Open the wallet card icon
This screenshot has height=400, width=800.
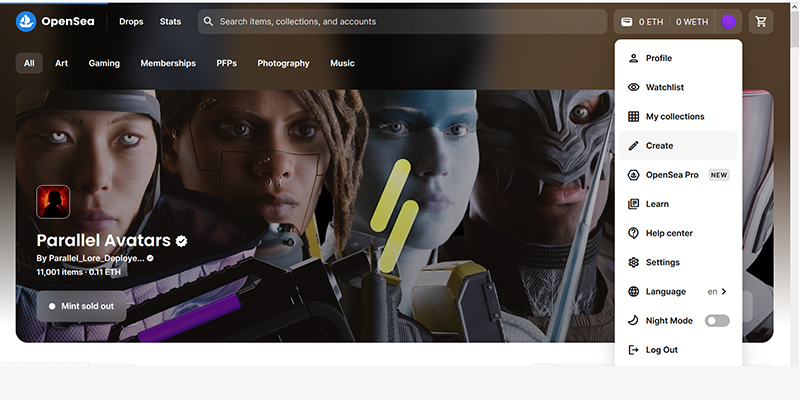[627, 21]
